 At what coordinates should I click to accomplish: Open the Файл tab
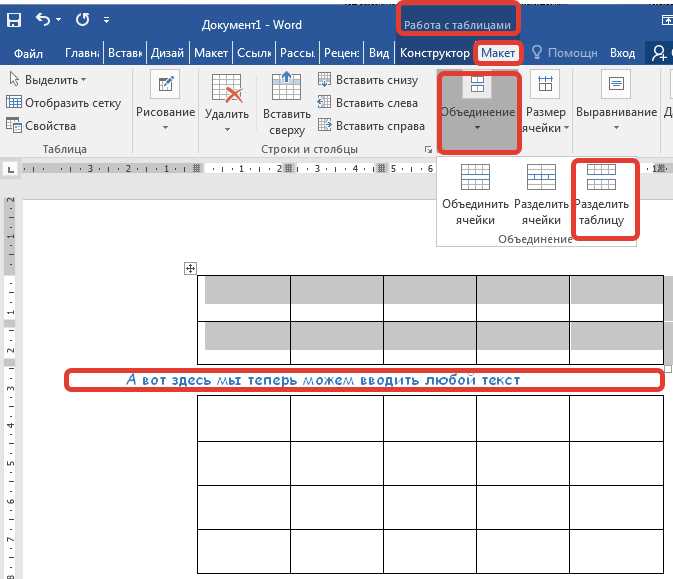[x=28, y=53]
